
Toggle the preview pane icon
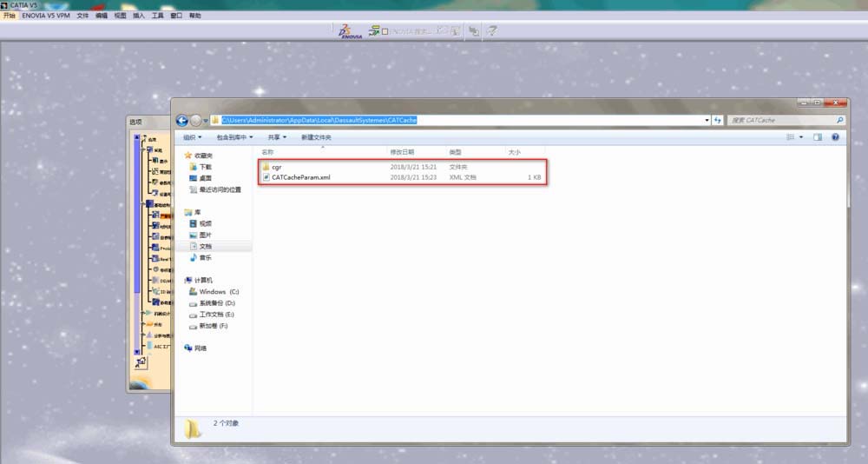click(818, 137)
